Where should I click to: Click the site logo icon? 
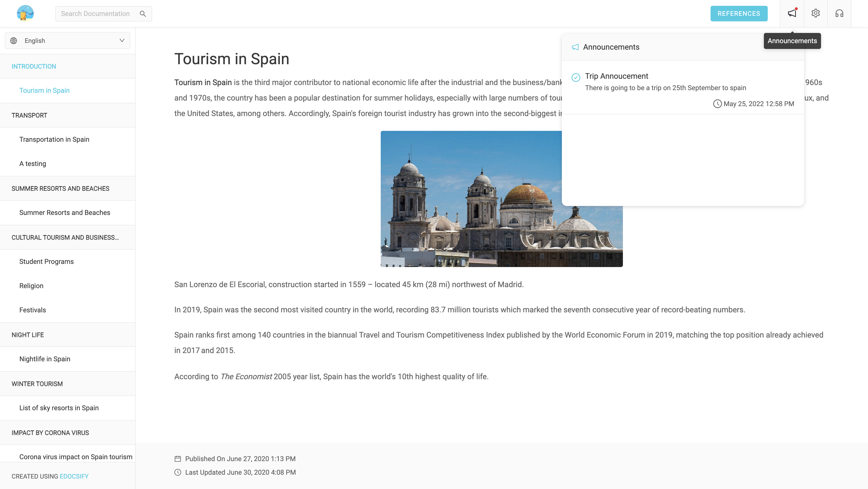25,14
